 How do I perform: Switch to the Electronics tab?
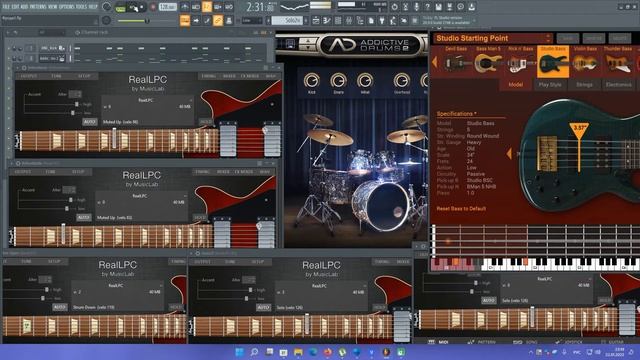[619, 85]
